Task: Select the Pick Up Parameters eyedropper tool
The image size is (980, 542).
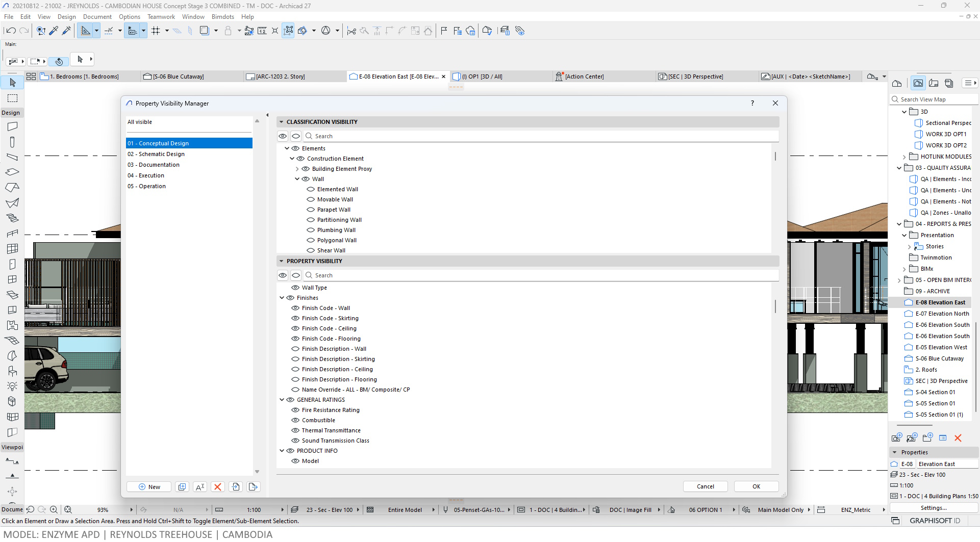Action: (54, 31)
